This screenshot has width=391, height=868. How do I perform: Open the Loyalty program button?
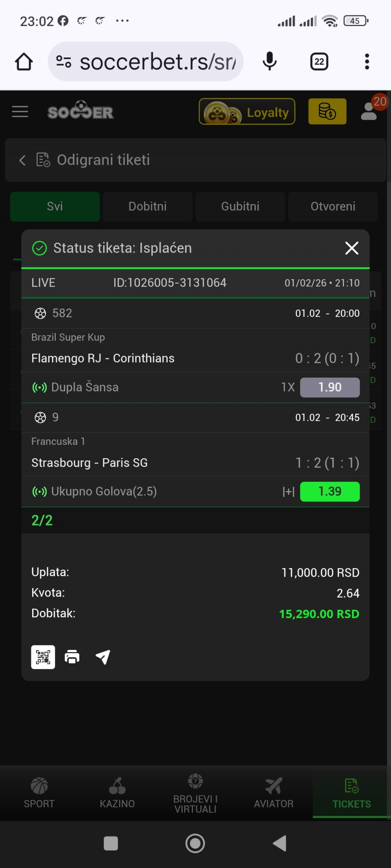pyautogui.click(x=247, y=112)
